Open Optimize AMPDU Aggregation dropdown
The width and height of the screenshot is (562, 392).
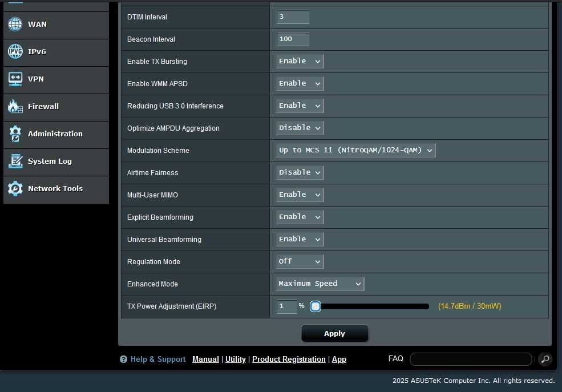[300, 128]
